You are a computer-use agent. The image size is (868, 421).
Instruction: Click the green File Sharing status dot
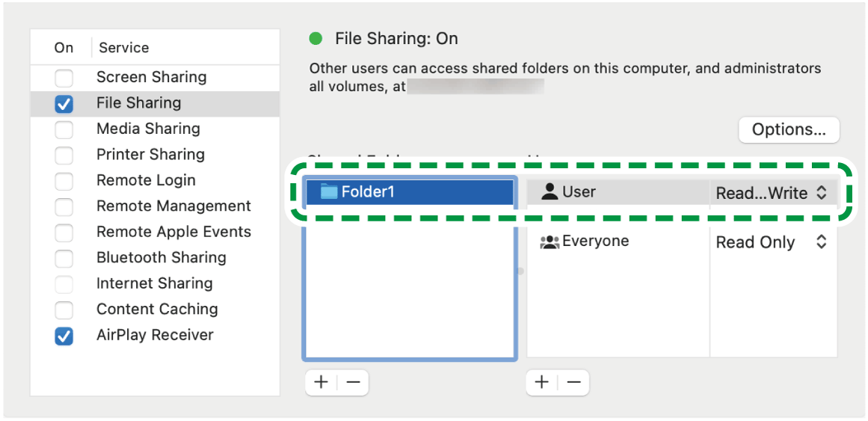(x=316, y=39)
